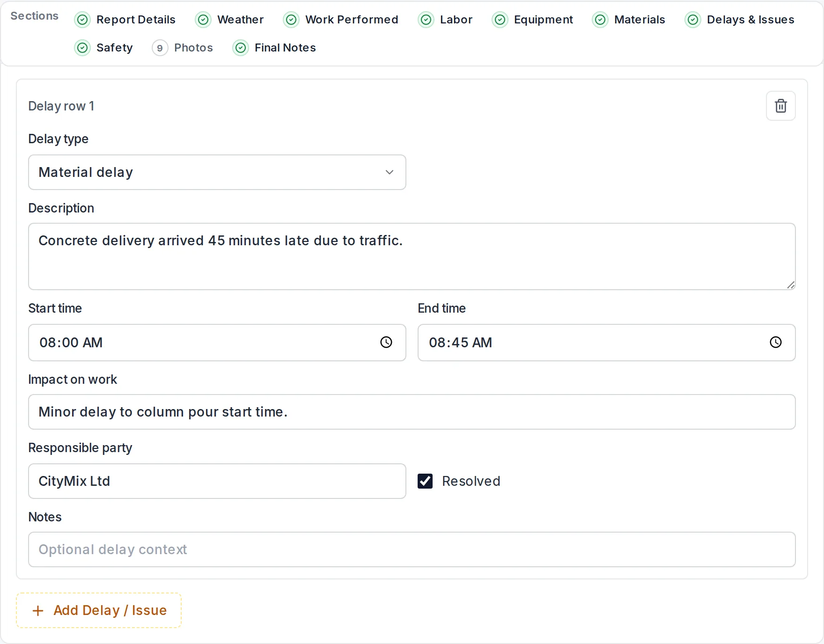Click the green check icon beside Delays & Issues
824x644 pixels.
click(693, 20)
